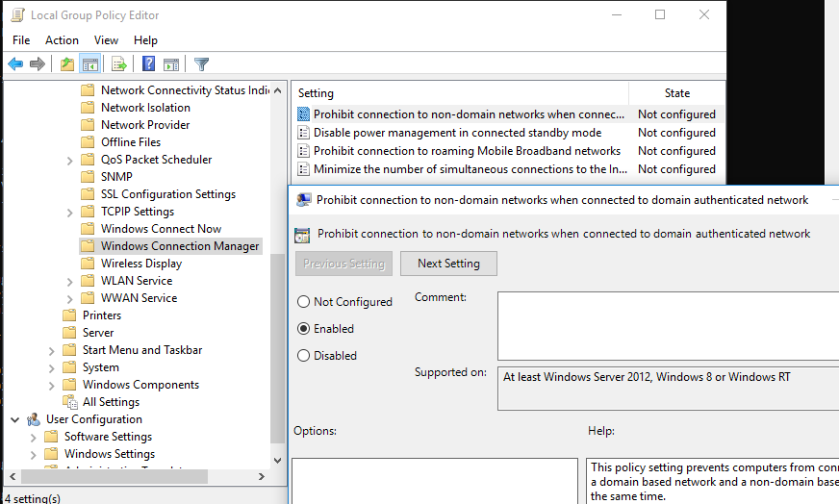839x504 pixels.
Task: Open the Help menu
Action: 145,40
